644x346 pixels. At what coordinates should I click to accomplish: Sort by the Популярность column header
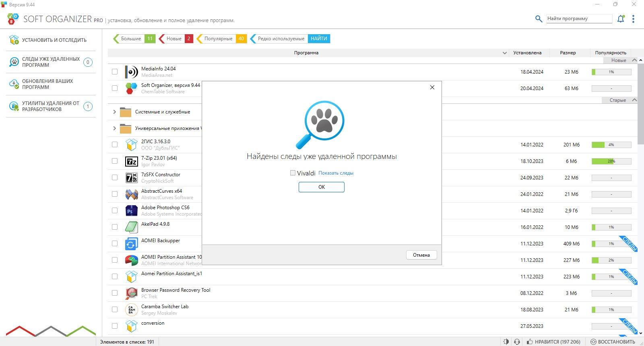click(611, 53)
